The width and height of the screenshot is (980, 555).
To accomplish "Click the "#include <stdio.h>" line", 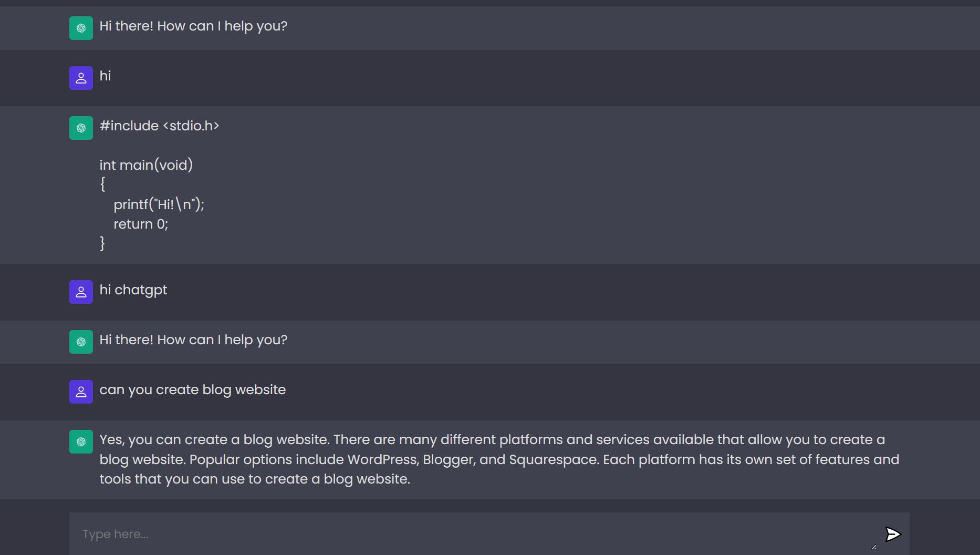I will (159, 126).
